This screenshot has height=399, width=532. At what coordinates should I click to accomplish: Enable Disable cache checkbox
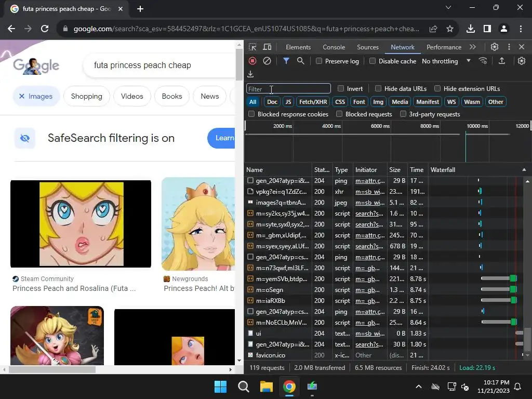click(373, 61)
